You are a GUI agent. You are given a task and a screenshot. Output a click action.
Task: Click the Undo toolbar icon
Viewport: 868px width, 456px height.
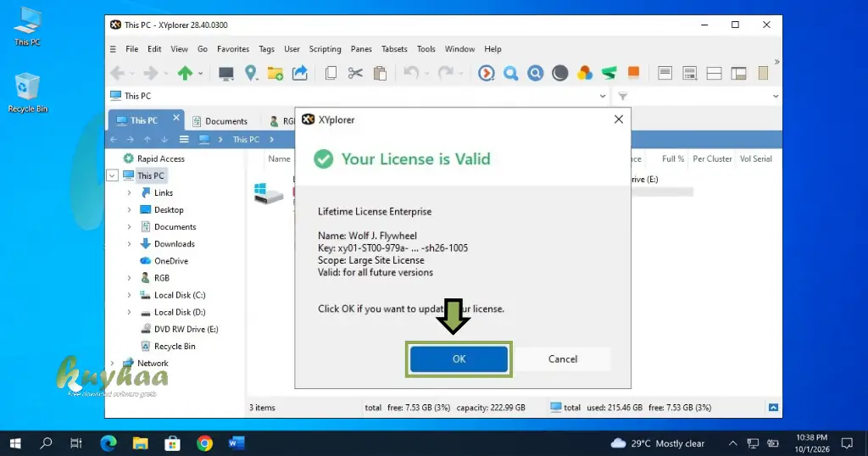(411, 73)
